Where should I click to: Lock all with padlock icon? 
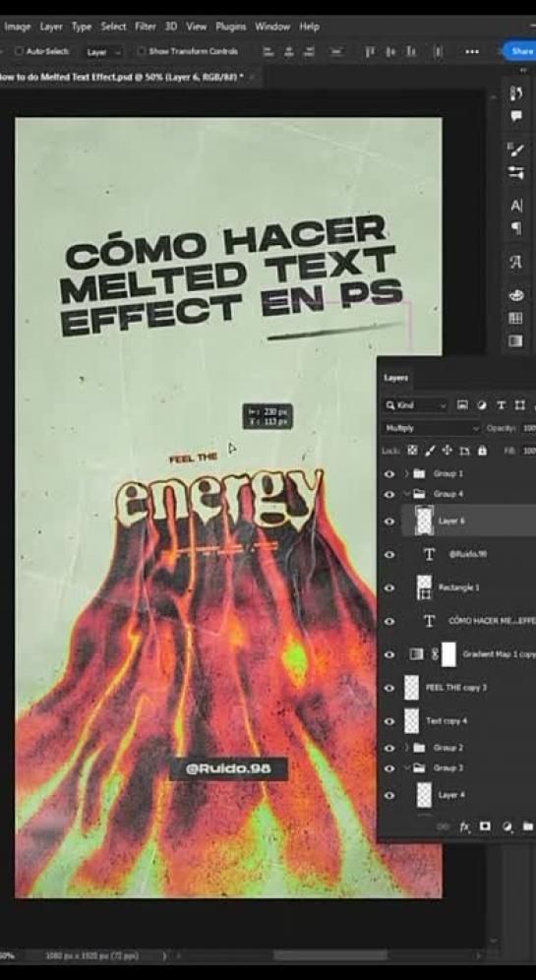click(x=482, y=450)
